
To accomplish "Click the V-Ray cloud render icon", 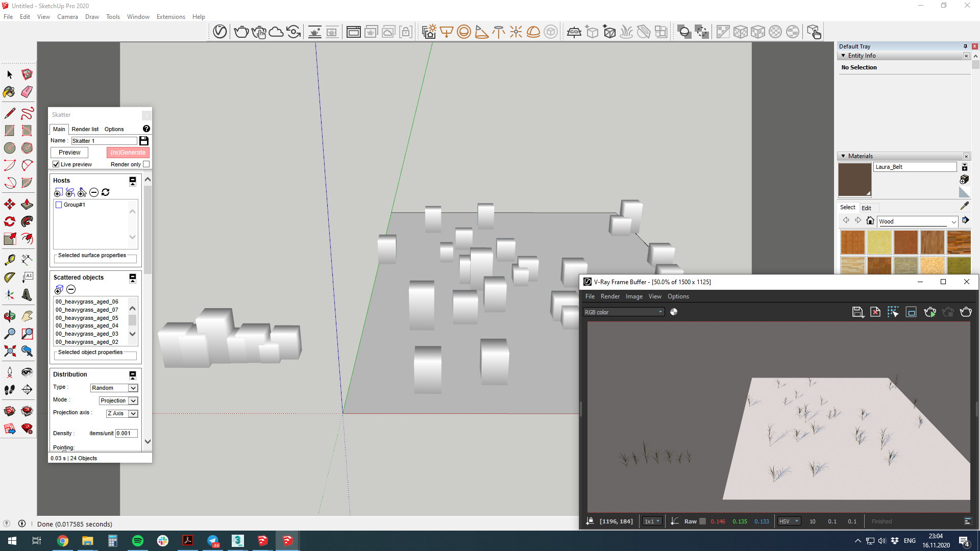I will [276, 32].
